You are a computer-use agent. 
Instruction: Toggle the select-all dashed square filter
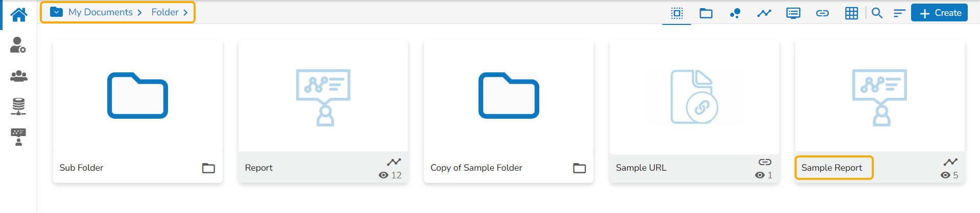[x=677, y=13]
